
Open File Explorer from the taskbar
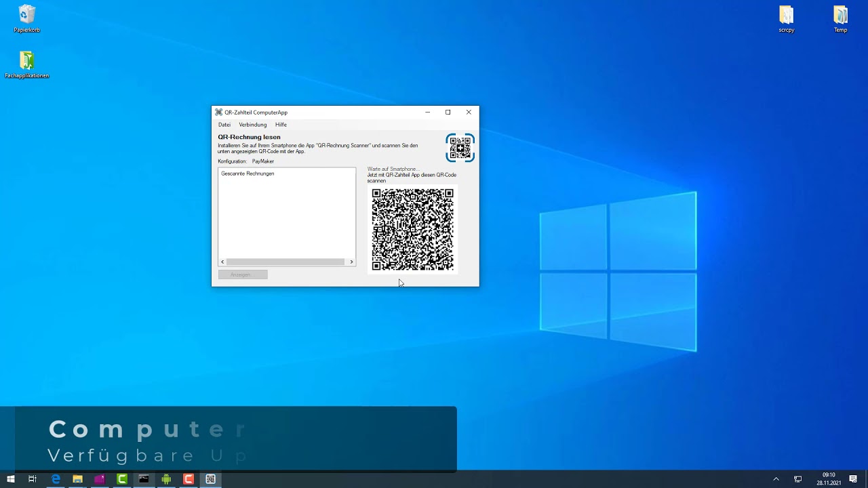pyautogui.click(x=77, y=479)
